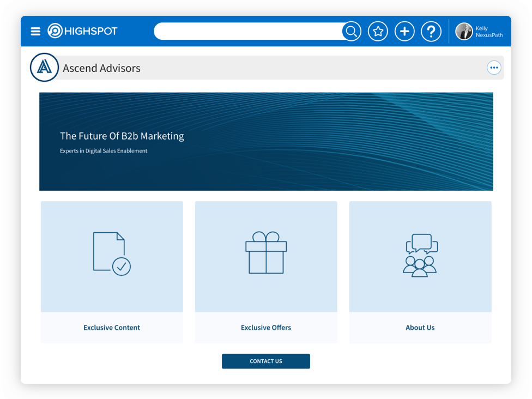Open the Exclusive Content label link
The image size is (532, 399).
click(112, 328)
